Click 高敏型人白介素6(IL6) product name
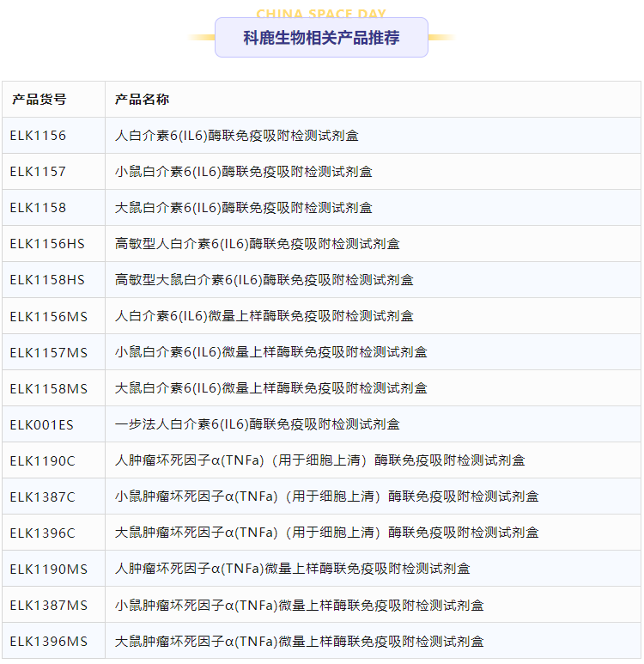Viewport: 644px width, 664px height. [x=258, y=244]
